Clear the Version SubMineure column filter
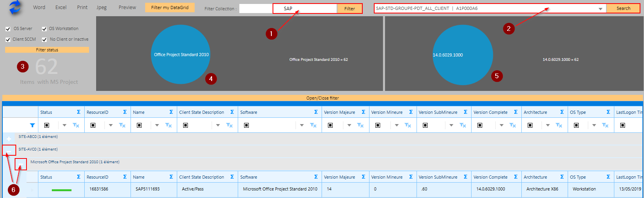The image size is (644, 198). (462, 125)
